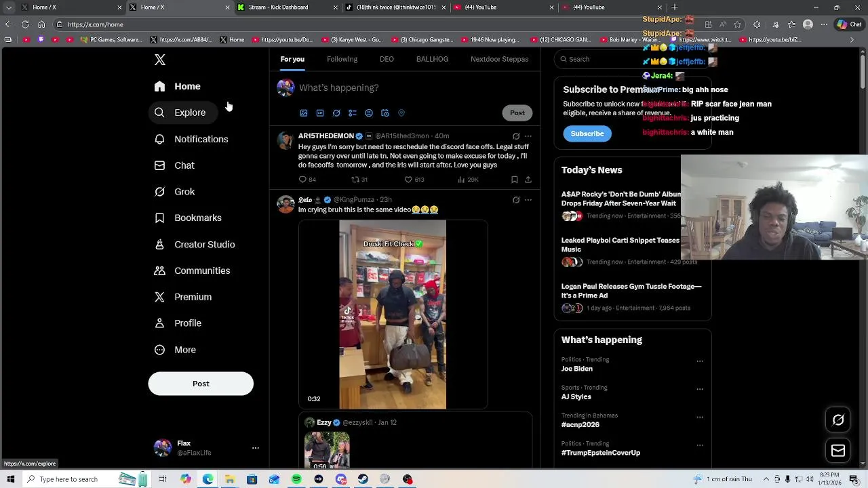
Task: Click the large white Post button
Action: (x=201, y=384)
